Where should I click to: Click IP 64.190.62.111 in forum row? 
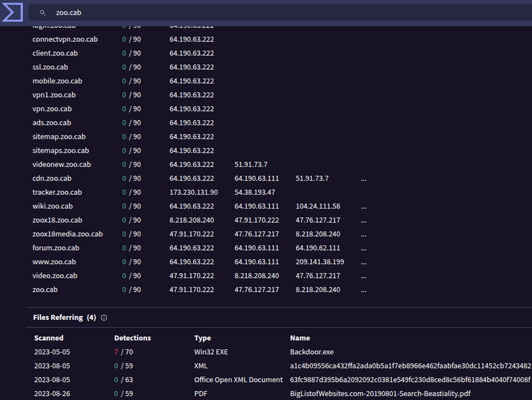coord(317,248)
